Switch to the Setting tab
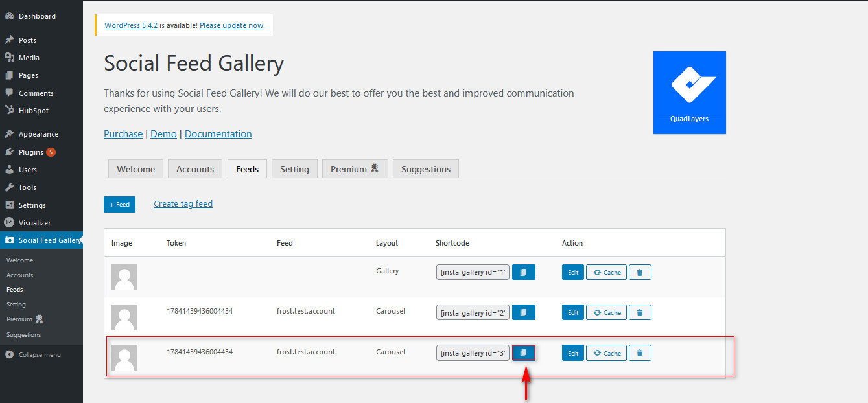Image resolution: width=868 pixels, height=403 pixels. 294,168
